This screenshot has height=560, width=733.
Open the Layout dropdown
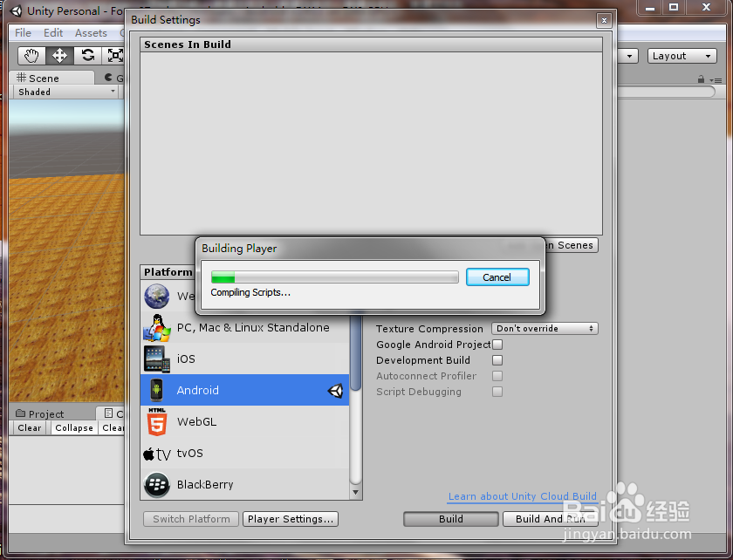682,56
